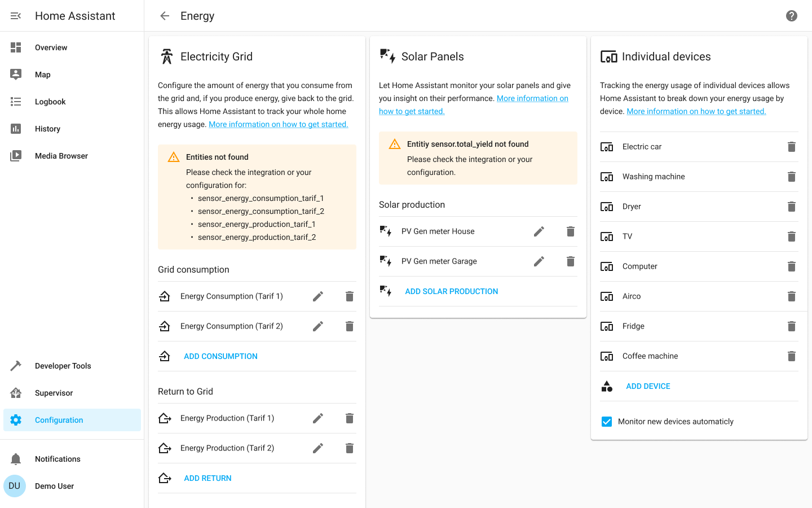Open Notifications bell in sidebar
Image resolution: width=812 pixels, height=508 pixels.
coord(16,459)
